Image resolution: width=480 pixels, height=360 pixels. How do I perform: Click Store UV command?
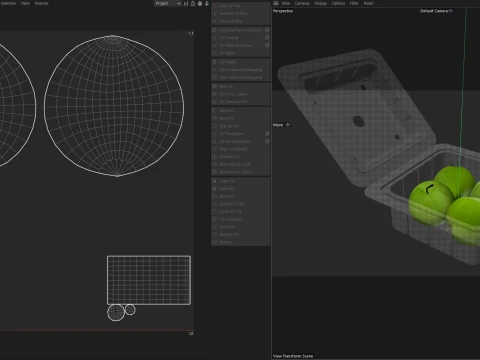(x=241, y=227)
